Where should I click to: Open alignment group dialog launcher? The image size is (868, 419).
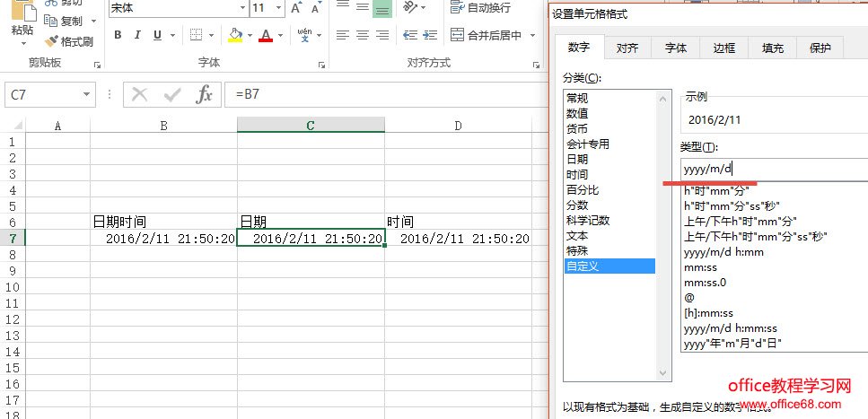536,65
